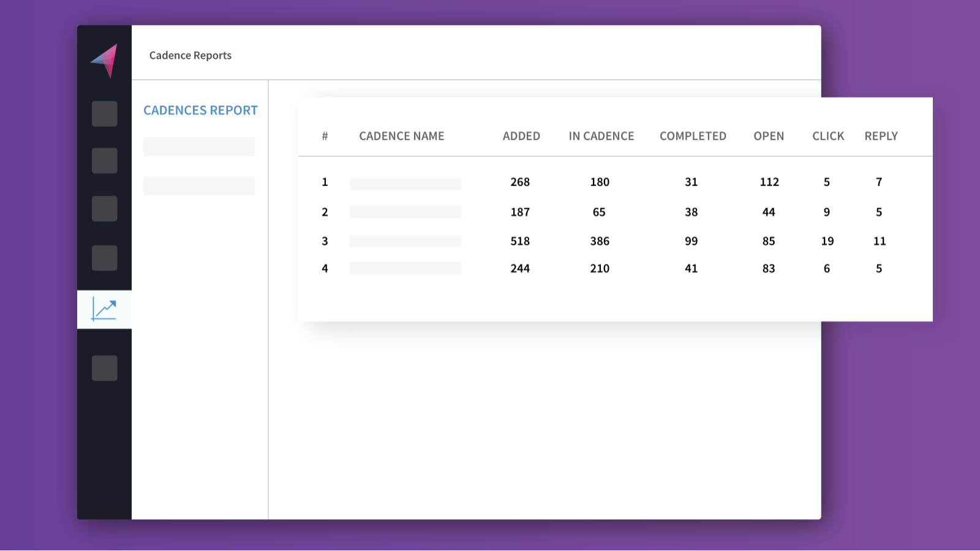The width and height of the screenshot is (980, 551).
Task: Select the second sidebar navigation icon
Action: (x=104, y=160)
